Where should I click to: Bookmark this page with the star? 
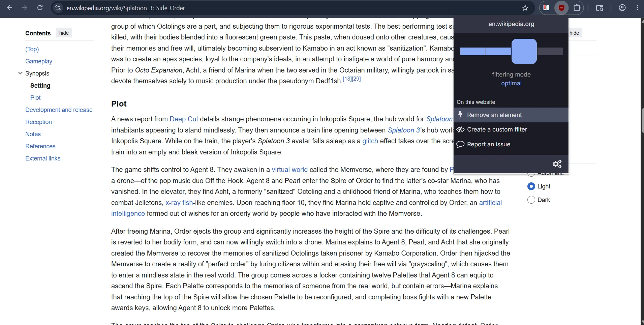[525, 8]
